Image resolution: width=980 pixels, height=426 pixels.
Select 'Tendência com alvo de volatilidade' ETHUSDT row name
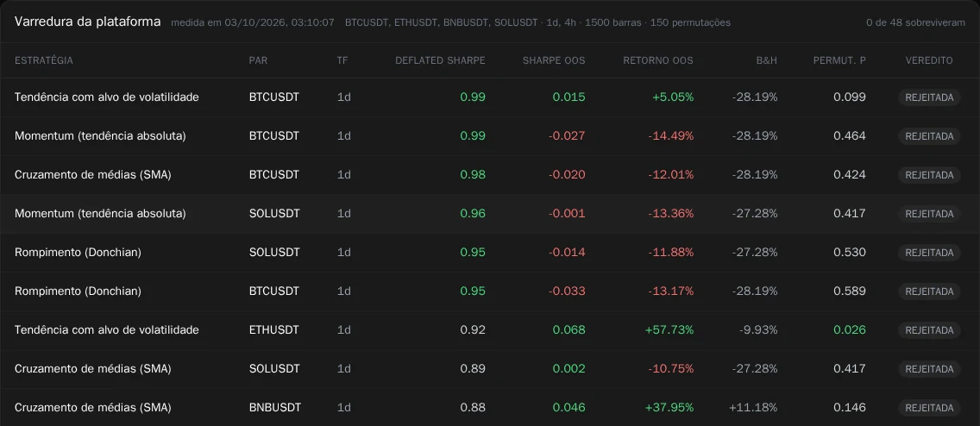[x=107, y=329]
